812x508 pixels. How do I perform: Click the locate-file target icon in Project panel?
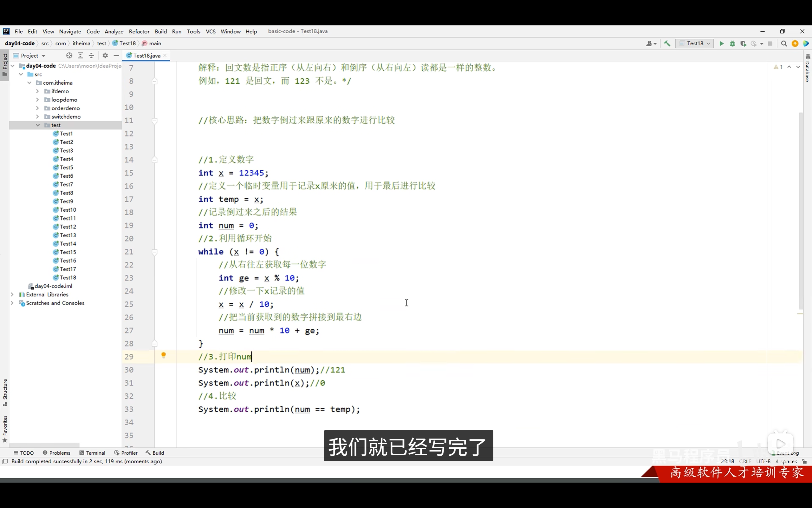[69, 56]
